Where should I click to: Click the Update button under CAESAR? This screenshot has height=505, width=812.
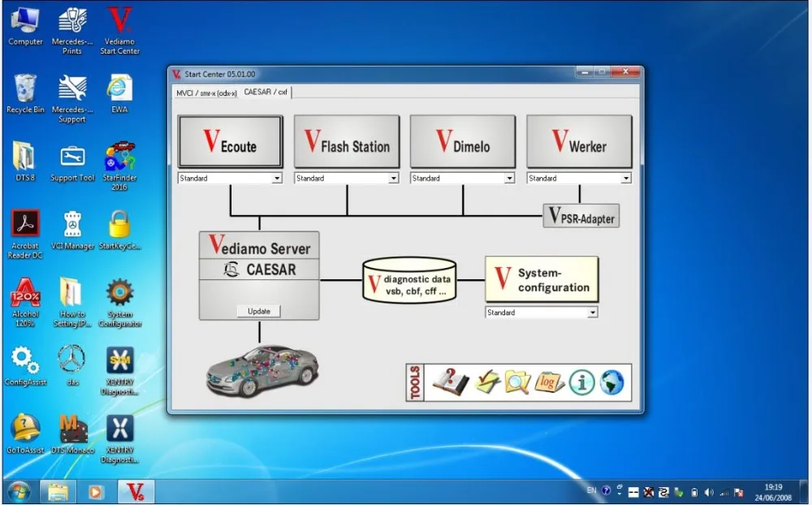point(259,311)
